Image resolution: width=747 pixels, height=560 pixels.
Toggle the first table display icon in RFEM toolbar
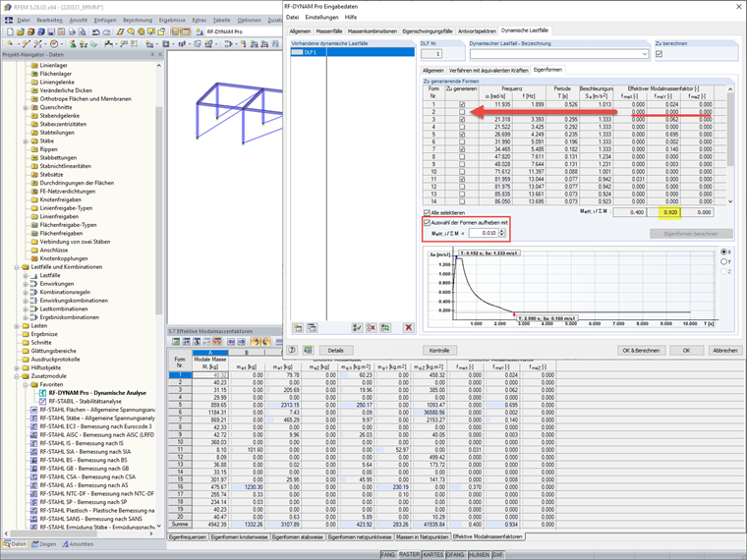(175, 31)
